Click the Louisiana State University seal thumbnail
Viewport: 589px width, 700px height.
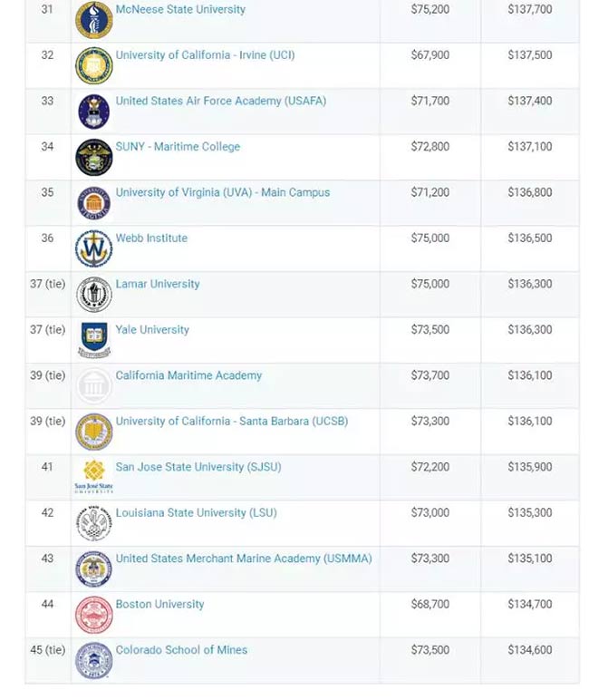click(93, 523)
